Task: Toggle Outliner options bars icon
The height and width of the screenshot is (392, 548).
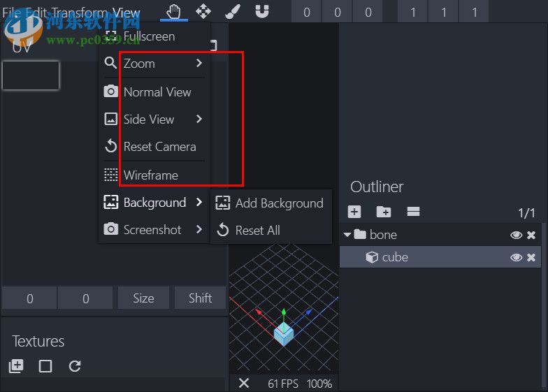Action: point(413,211)
